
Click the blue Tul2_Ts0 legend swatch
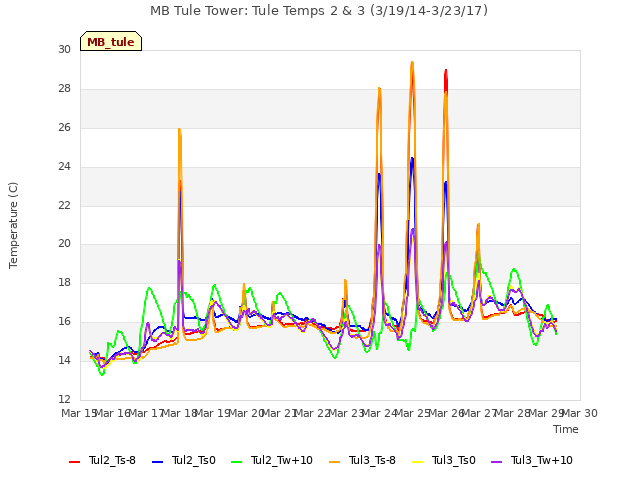(158, 462)
